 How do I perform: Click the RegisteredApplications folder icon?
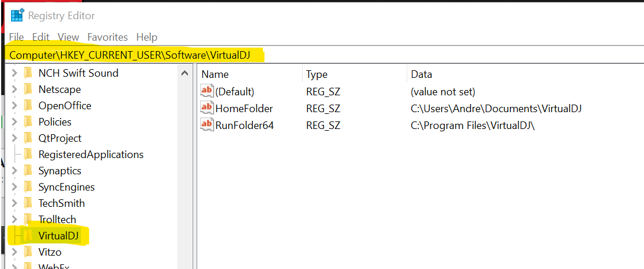tap(28, 155)
